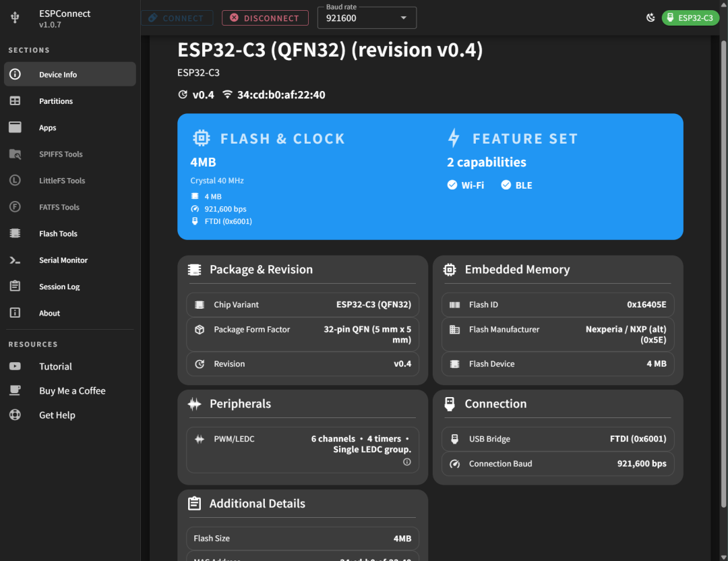
Task: Click the SPIFFS Tools folder icon
Action: coord(16,154)
